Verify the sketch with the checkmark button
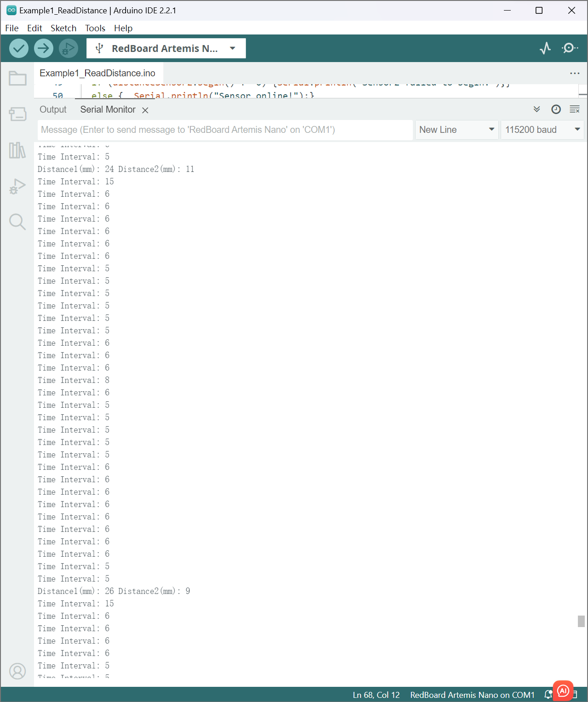 (18, 48)
